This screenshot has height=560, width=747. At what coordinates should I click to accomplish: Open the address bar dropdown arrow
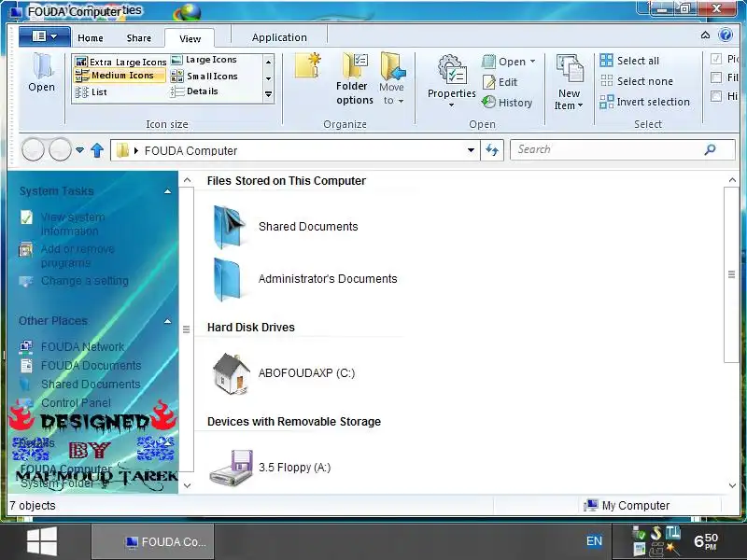coord(471,150)
